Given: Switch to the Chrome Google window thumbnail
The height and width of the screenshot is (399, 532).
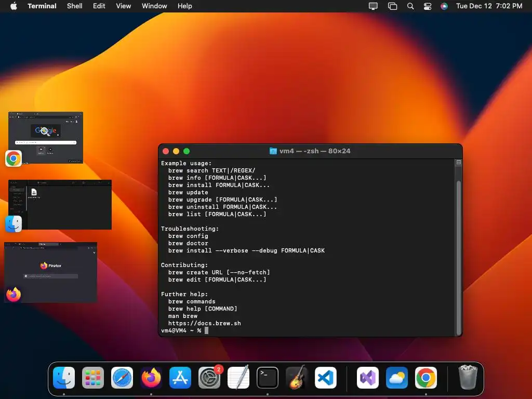Looking at the screenshot, I should (x=46, y=137).
